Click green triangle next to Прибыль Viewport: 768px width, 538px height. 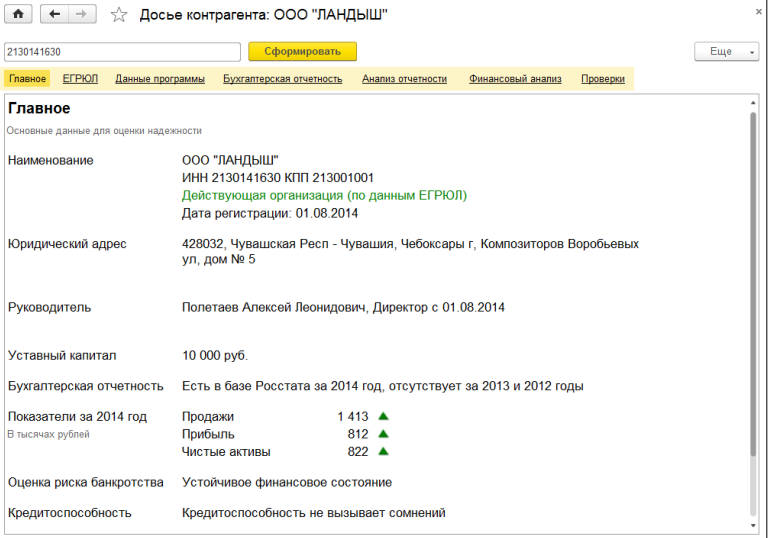(x=383, y=434)
